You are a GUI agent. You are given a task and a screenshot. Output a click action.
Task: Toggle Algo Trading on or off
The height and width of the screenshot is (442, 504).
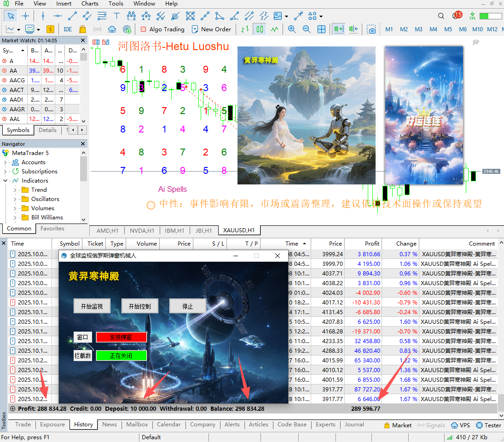coord(162,29)
